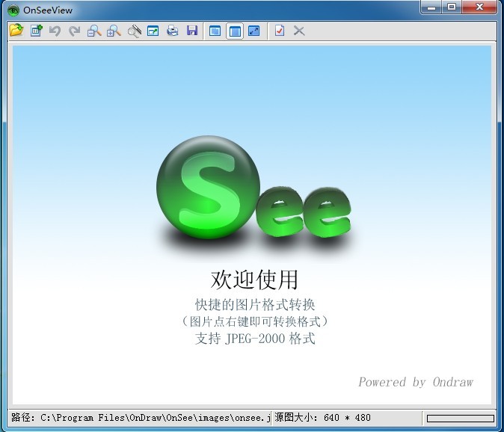Click the zoom in magnifier icon

(114, 31)
